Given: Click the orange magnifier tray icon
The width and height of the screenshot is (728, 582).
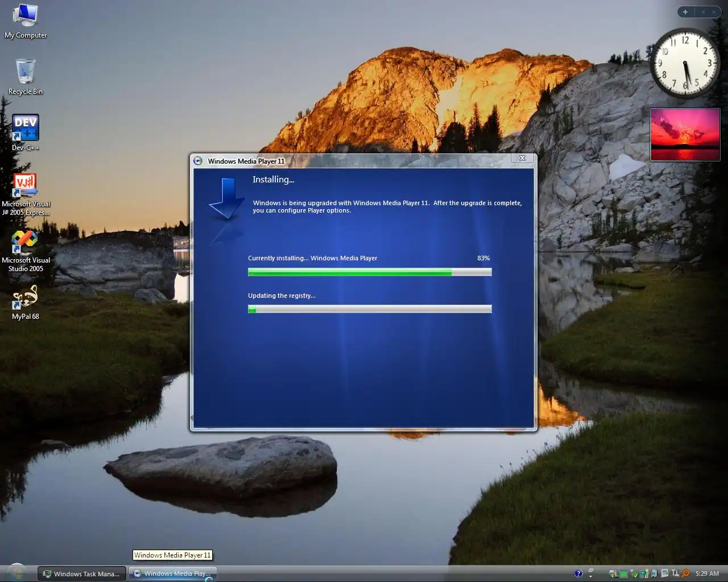Looking at the screenshot, I should (x=685, y=573).
